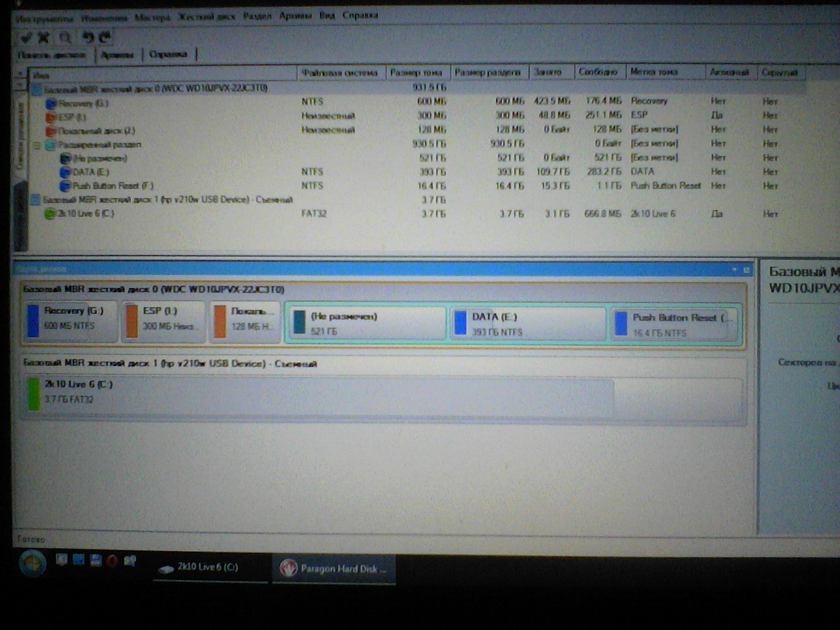Switch to the Справка tab below toolbar
Image resolution: width=840 pixels, height=630 pixels.
click(168, 54)
